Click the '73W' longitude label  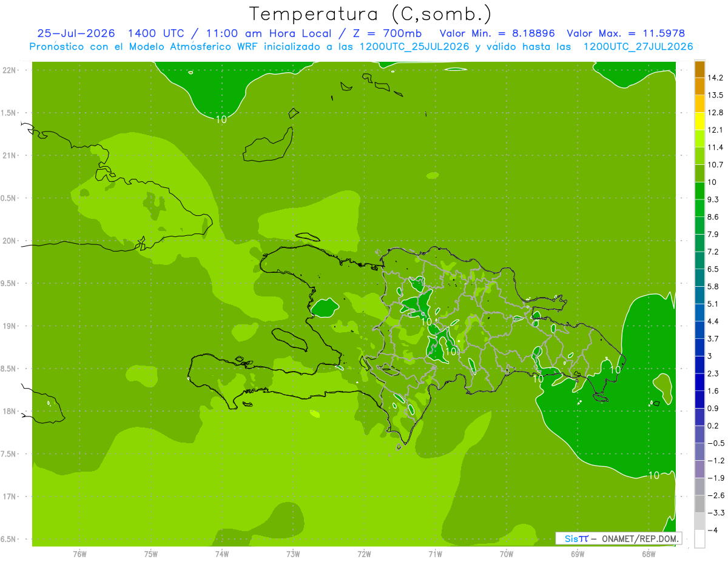(x=293, y=555)
